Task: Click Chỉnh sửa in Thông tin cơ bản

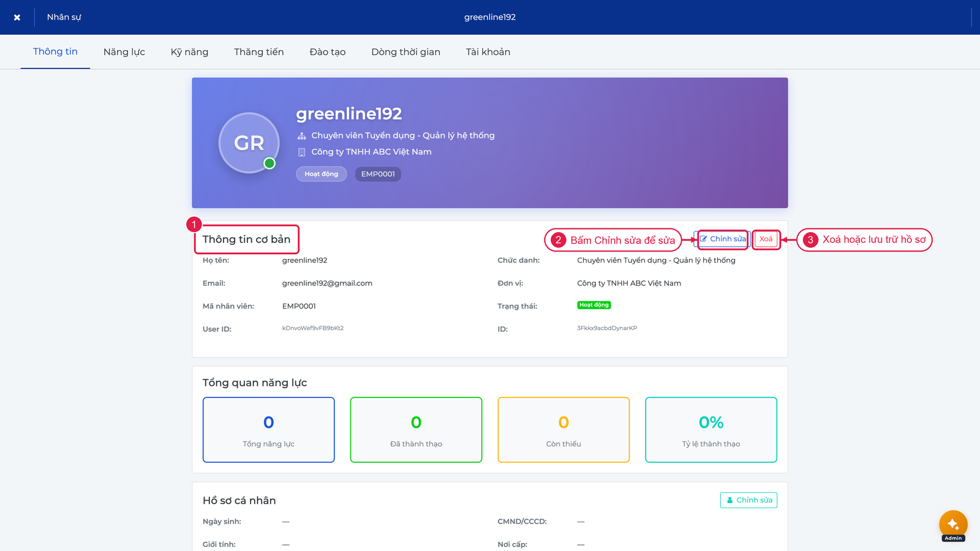Action: (x=723, y=239)
